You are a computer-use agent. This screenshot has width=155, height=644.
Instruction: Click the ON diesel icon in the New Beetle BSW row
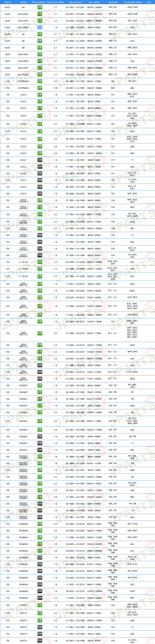[40, 379]
